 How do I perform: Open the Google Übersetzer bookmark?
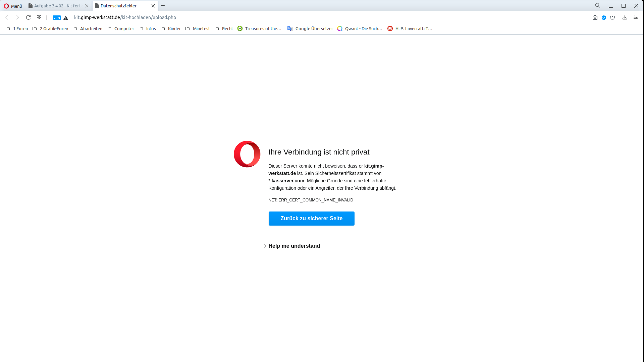coord(310,29)
